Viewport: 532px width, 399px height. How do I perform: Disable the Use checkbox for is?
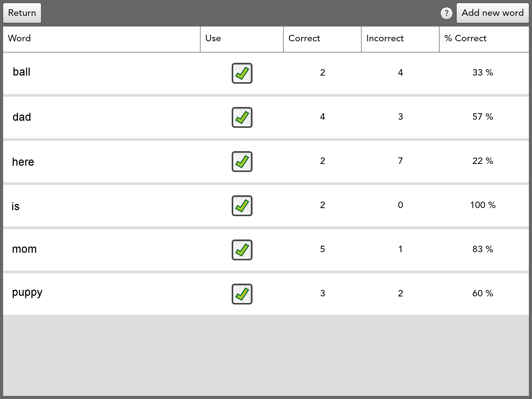242,206
